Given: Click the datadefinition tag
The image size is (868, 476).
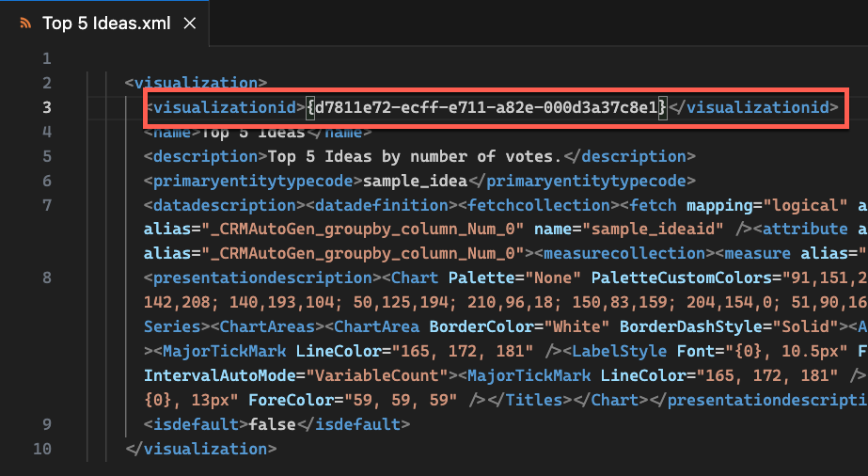Looking at the screenshot, I should [x=382, y=205].
